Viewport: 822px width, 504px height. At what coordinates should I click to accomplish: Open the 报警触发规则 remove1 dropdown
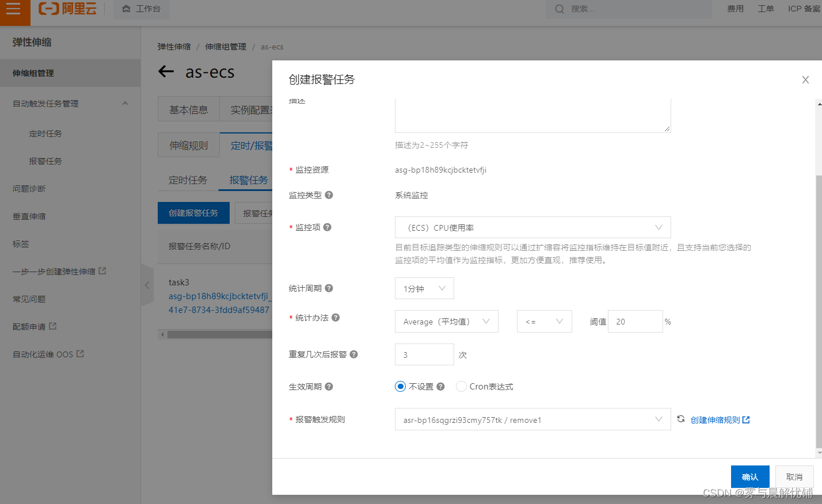[x=532, y=419]
